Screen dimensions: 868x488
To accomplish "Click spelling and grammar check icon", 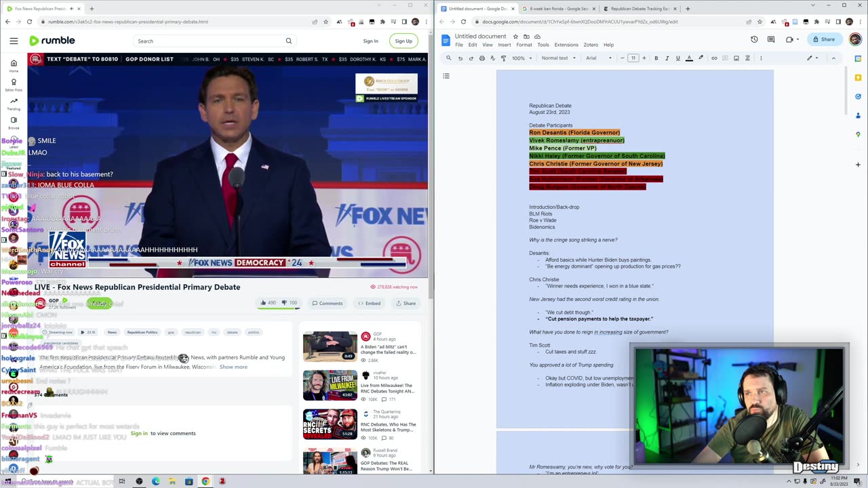I will coord(492,58).
